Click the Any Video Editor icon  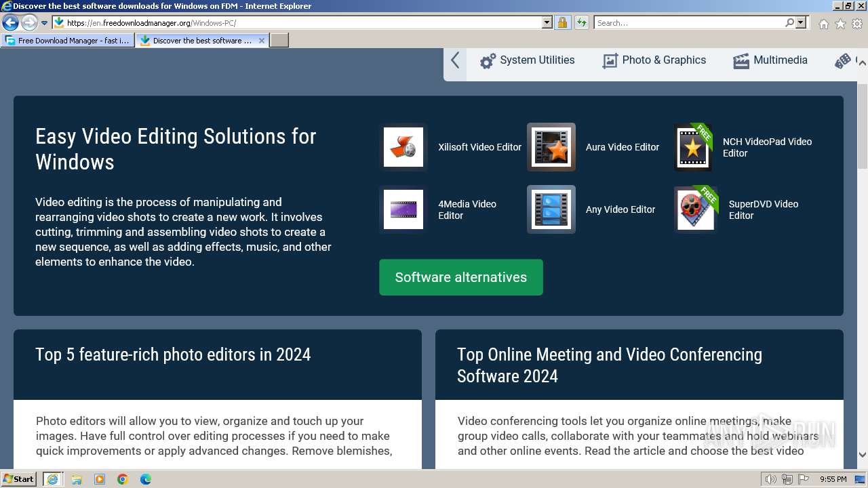[x=551, y=209]
